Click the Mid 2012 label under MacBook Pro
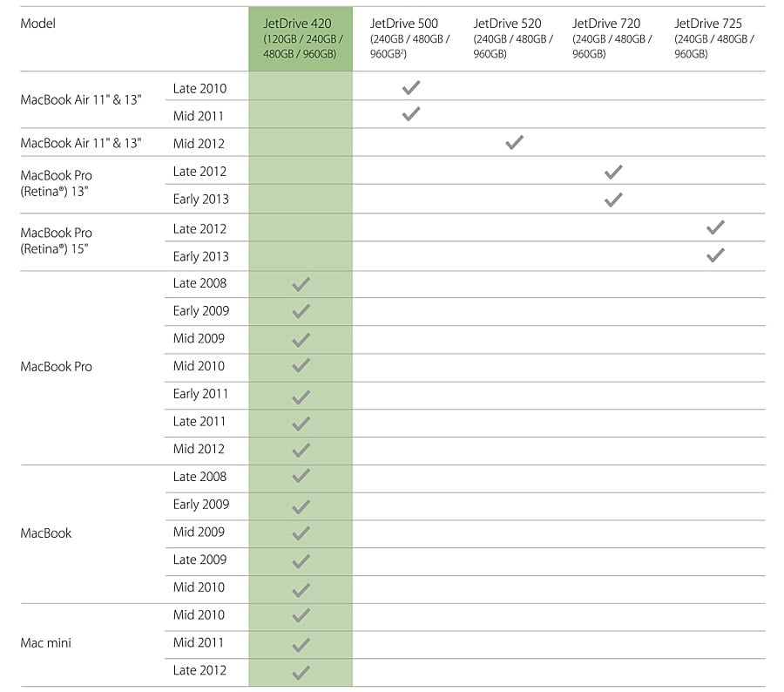 click(x=199, y=449)
